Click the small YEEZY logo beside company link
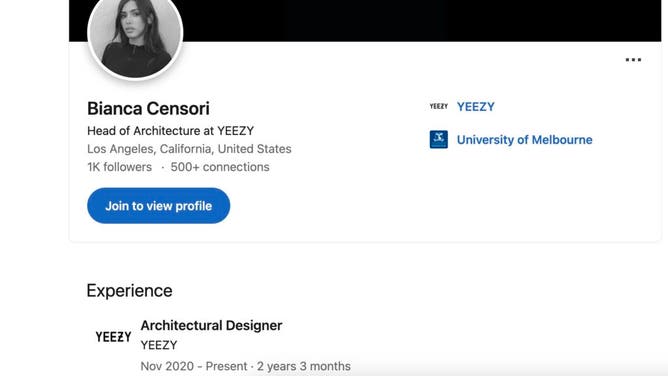 (438, 106)
